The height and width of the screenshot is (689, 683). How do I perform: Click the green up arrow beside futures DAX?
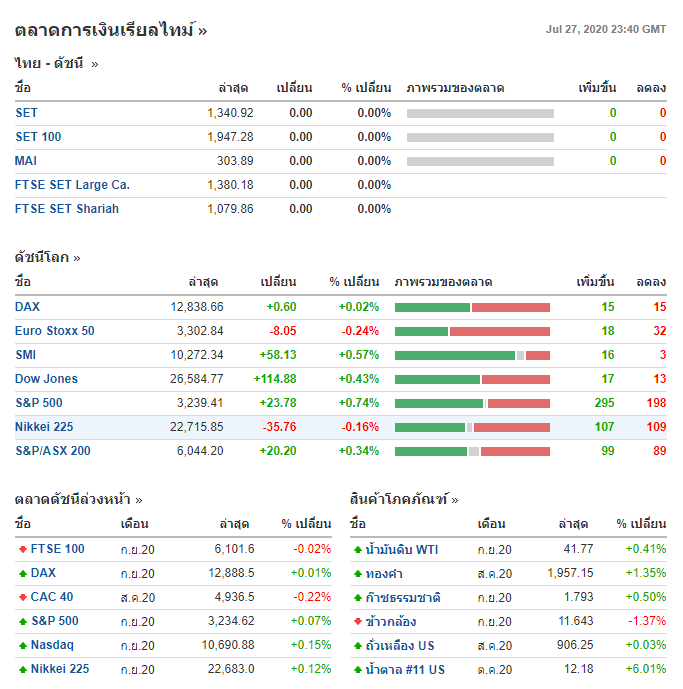pos(22,573)
